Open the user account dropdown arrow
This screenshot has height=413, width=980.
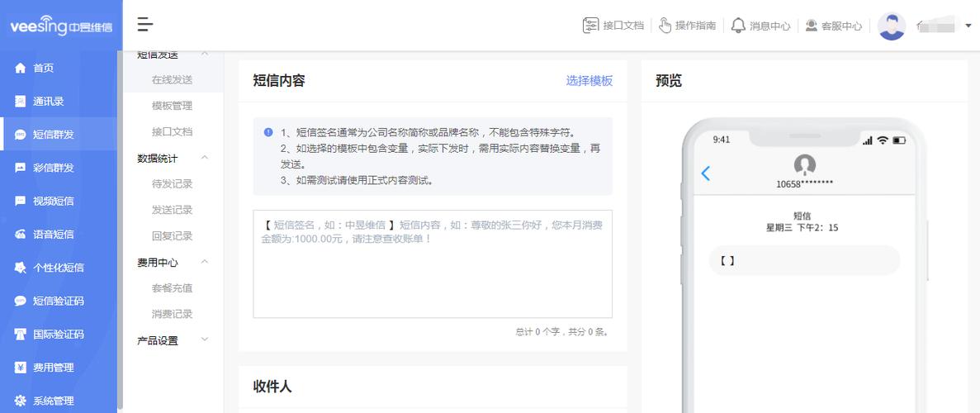[968, 26]
